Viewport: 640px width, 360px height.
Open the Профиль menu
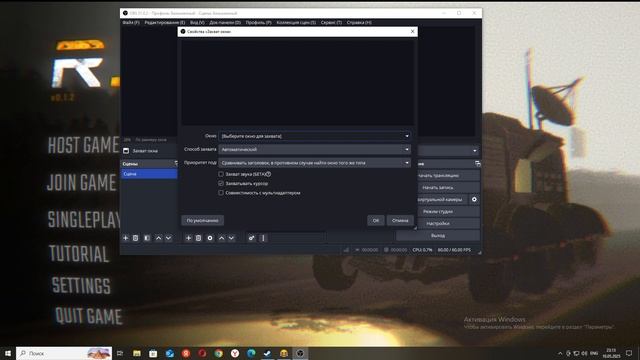click(x=258, y=22)
